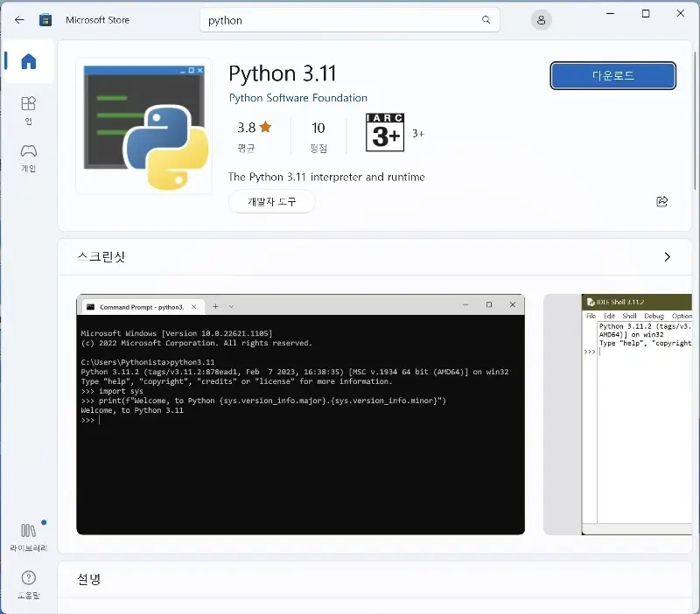Click the back arrow in title bar
The width and height of the screenshot is (700, 614).
click(x=19, y=19)
